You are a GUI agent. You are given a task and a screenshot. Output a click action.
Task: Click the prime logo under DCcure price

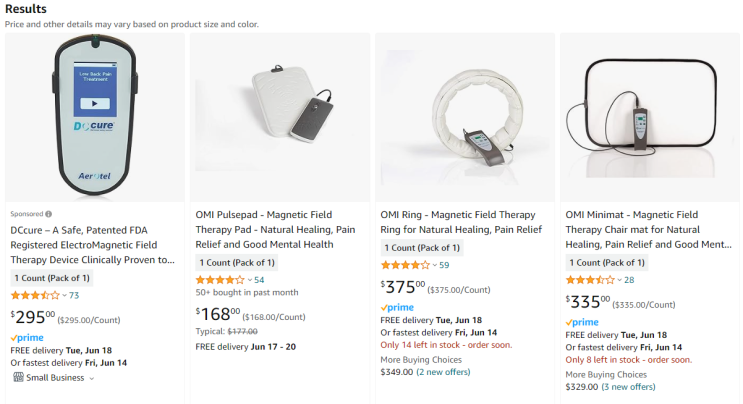tap(27, 338)
